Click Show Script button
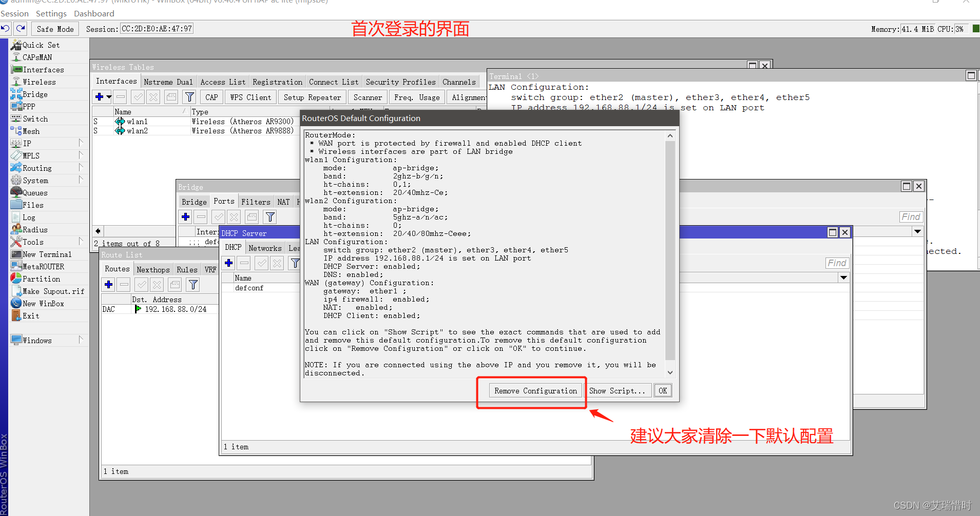This screenshot has height=516, width=980. [x=618, y=391]
